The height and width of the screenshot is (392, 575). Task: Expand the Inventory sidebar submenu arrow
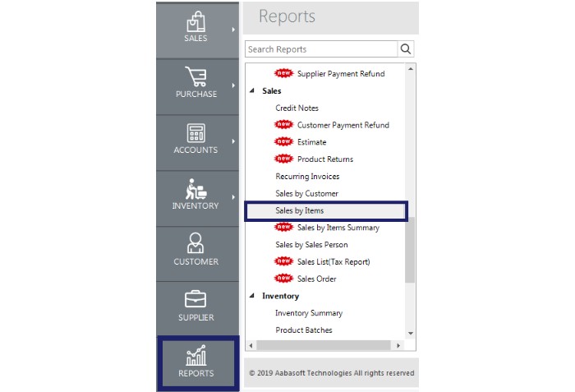pyautogui.click(x=233, y=197)
